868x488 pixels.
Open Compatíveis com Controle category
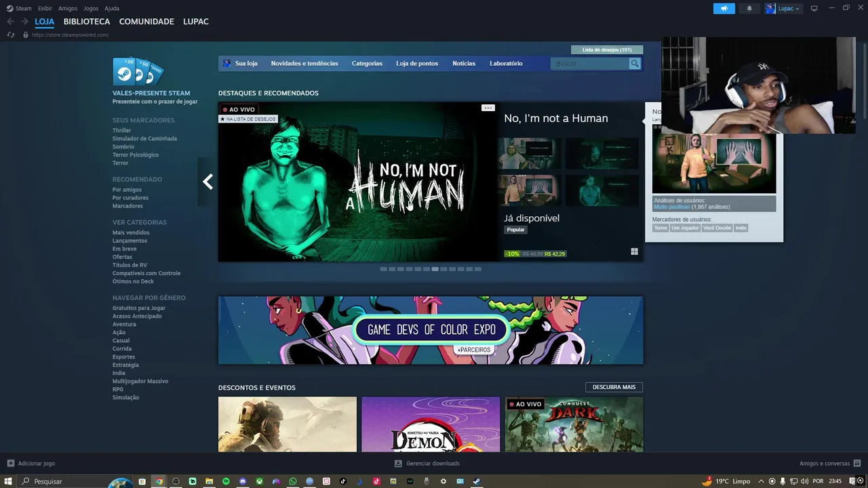(x=146, y=273)
